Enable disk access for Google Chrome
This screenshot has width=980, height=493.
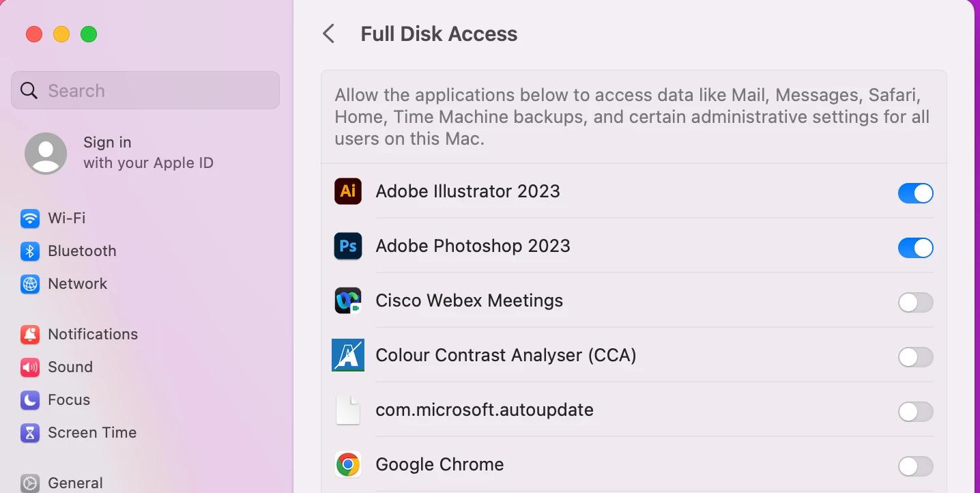coord(915,466)
